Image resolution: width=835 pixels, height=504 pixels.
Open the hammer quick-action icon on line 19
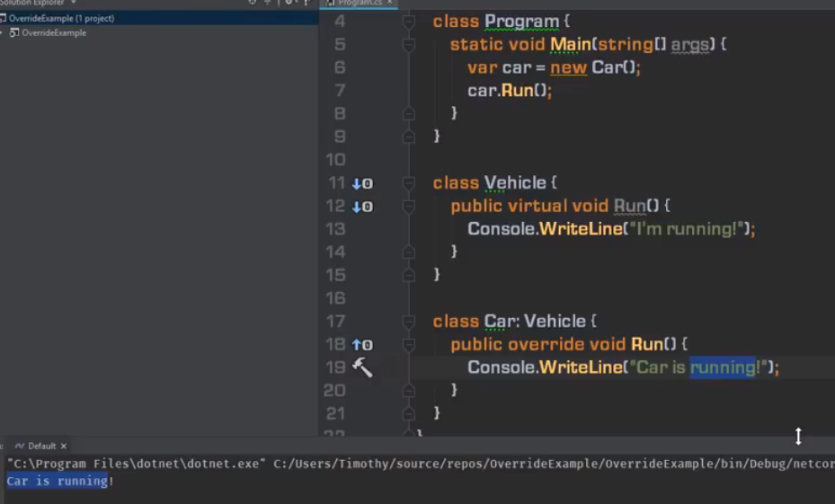(x=362, y=367)
